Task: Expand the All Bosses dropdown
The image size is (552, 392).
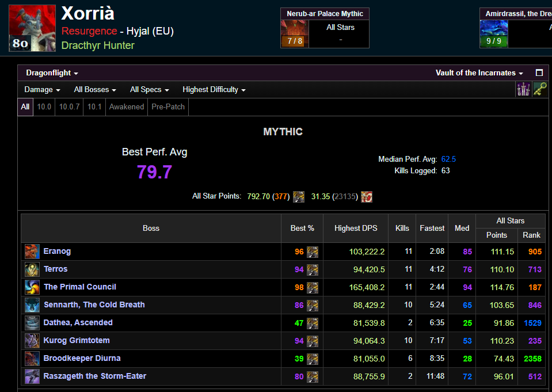Action: [95, 90]
